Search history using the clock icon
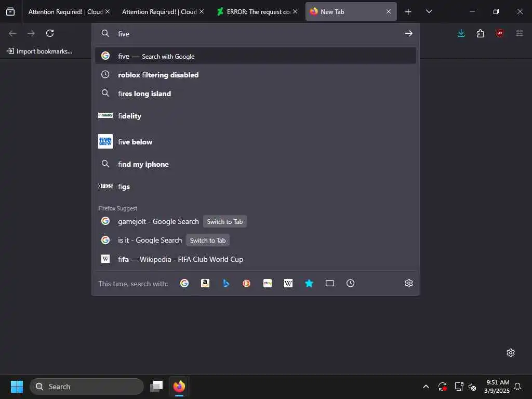This screenshot has height=399, width=532. click(351, 283)
